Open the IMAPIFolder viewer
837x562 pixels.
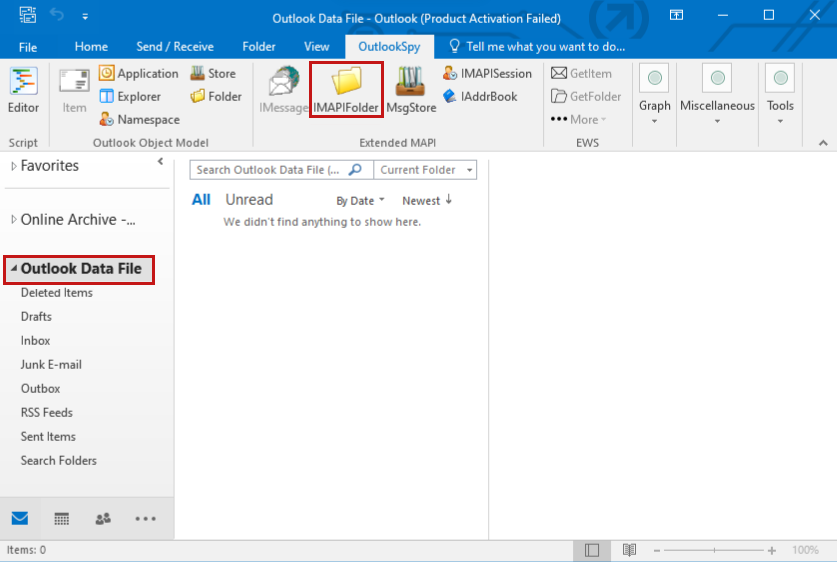pos(346,90)
